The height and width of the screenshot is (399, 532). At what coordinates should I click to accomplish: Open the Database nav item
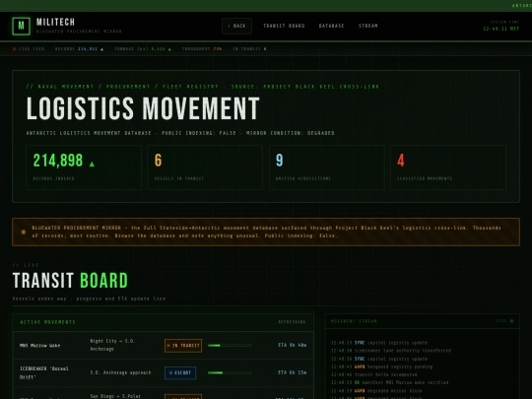331,26
